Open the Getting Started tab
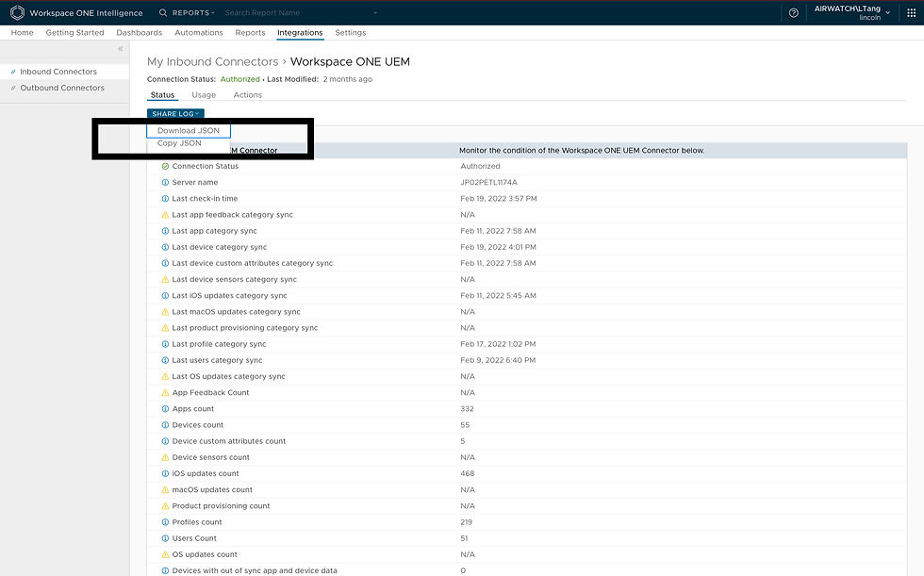This screenshot has width=924, height=576. click(x=74, y=32)
